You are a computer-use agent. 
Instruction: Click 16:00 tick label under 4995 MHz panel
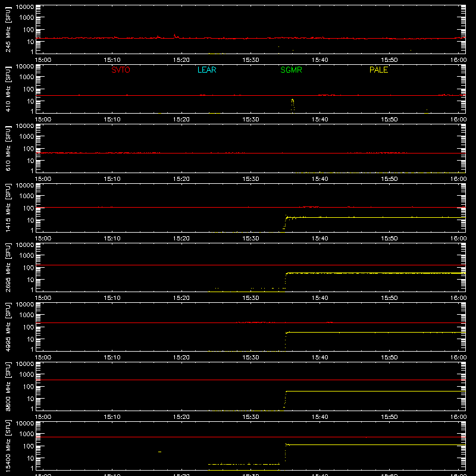[x=458, y=358]
